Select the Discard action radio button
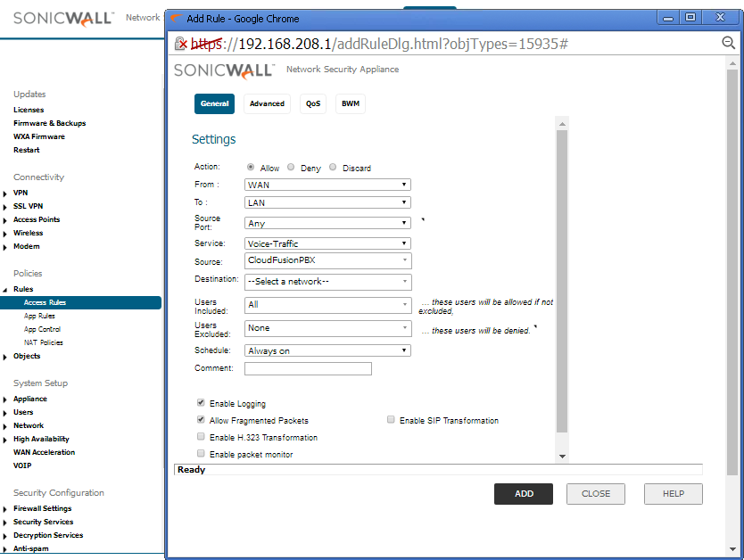 tap(333, 168)
